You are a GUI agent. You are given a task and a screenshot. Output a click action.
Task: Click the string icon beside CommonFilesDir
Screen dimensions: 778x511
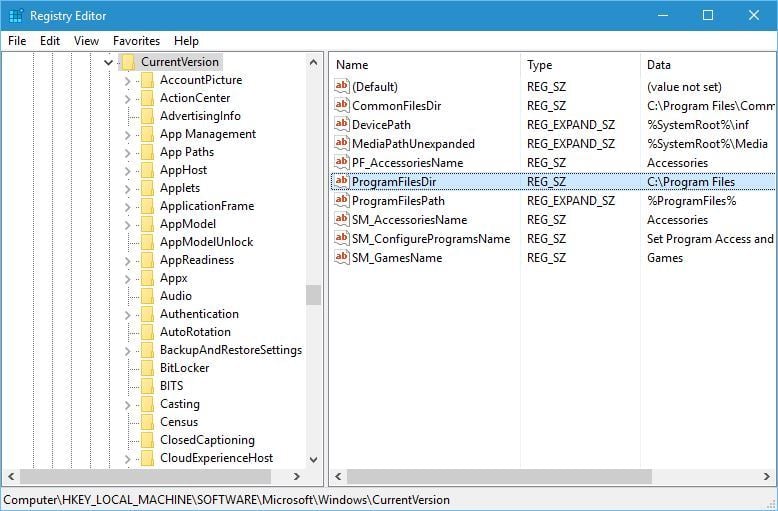(341, 105)
